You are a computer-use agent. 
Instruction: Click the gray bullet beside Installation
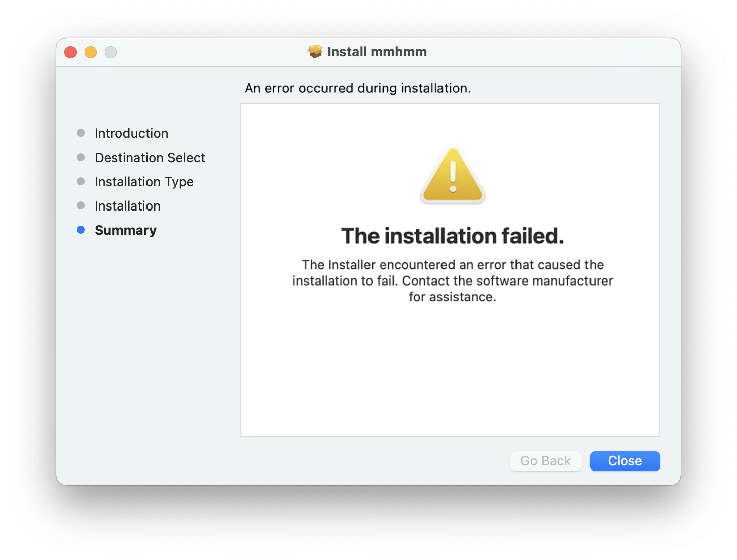pyautogui.click(x=81, y=205)
